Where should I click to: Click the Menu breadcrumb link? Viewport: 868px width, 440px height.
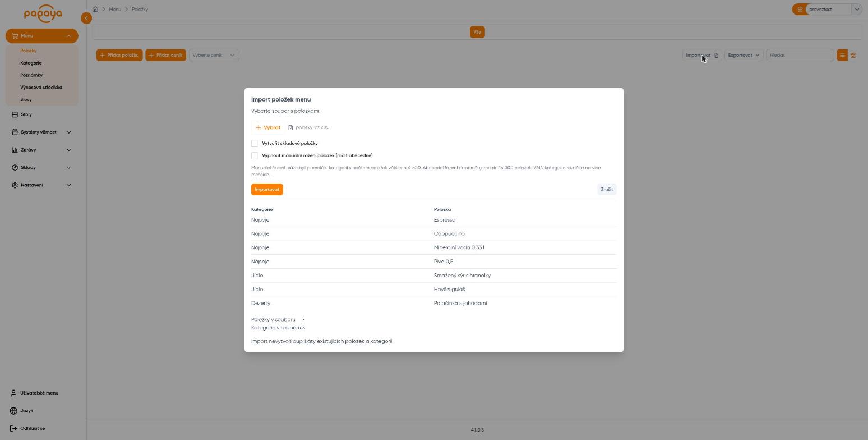(x=115, y=9)
